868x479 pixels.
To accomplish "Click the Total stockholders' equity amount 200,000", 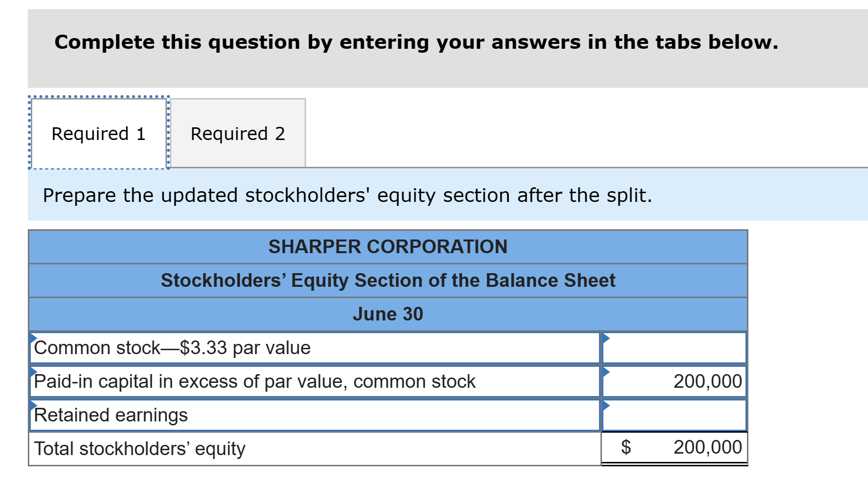I will 707,447.
